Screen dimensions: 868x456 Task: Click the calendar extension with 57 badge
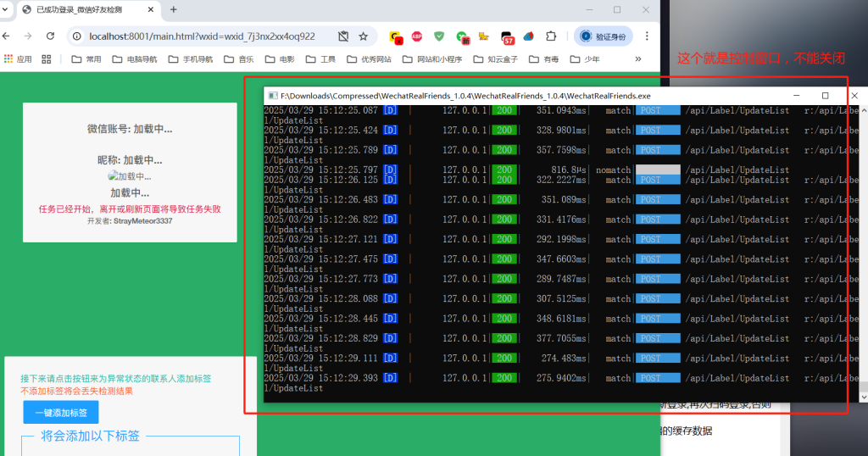507,37
